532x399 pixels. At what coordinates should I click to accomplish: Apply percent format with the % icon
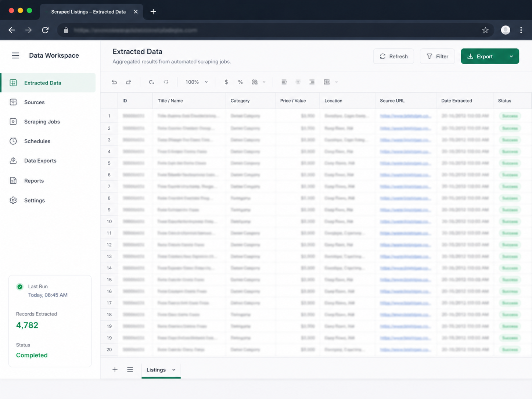click(x=240, y=82)
